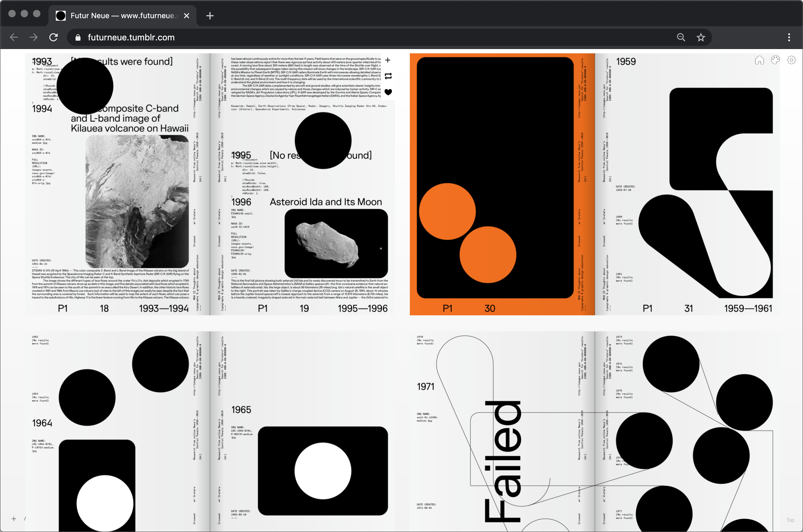The image size is (803, 532).
Task: Reblog the 1993–1996 post
Action: tap(388, 76)
